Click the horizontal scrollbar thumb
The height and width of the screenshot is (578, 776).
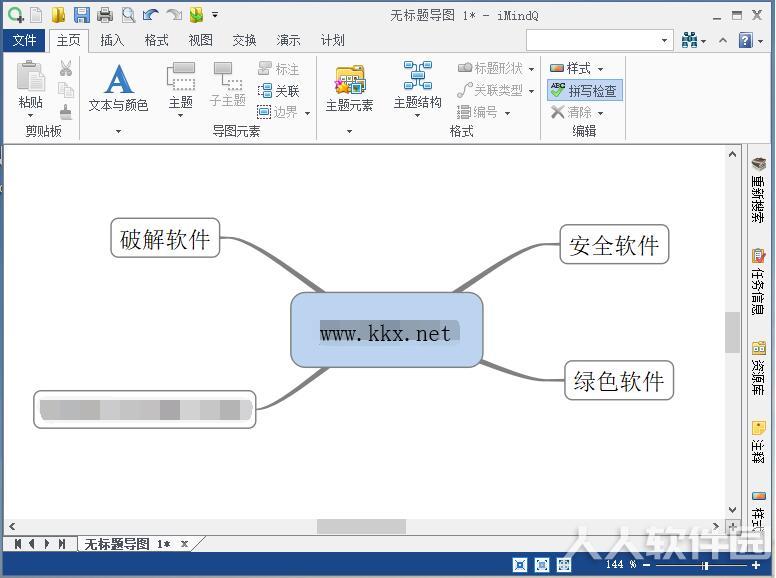pos(361,526)
